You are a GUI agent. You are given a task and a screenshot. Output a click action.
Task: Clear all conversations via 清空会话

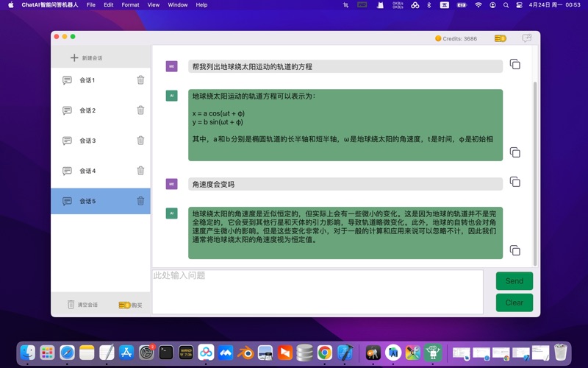coord(82,305)
